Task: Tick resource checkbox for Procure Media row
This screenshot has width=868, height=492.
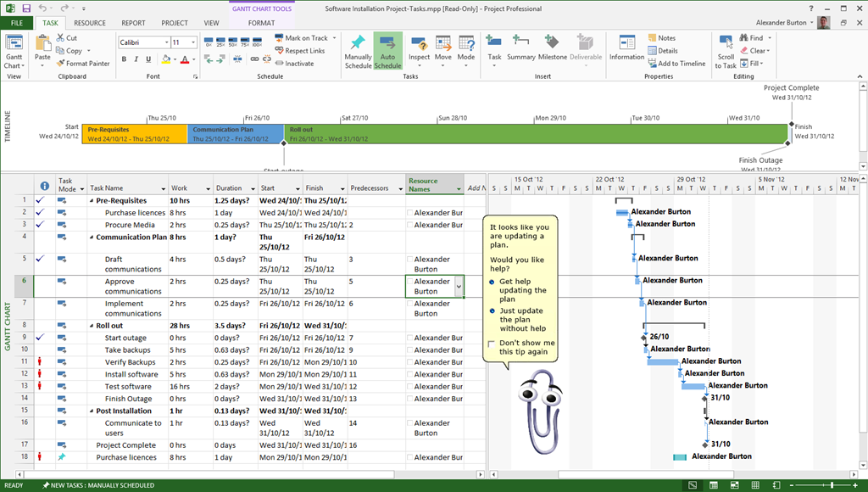Action: tap(410, 225)
